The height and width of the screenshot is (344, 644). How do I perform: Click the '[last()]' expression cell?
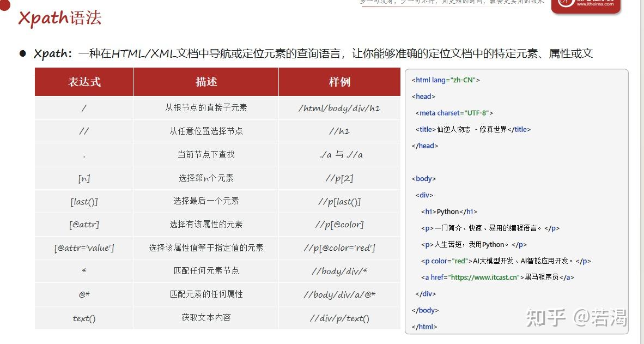[84, 202]
